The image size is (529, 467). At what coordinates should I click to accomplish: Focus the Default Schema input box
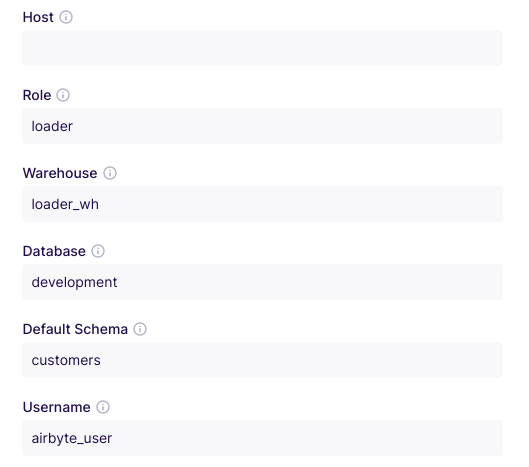pyautogui.click(x=262, y=360)
